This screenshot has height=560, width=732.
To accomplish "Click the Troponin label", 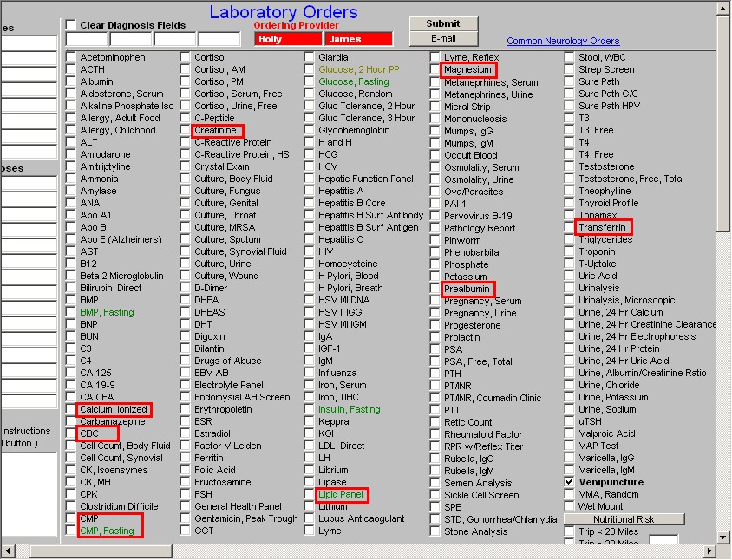I will 597,251.
